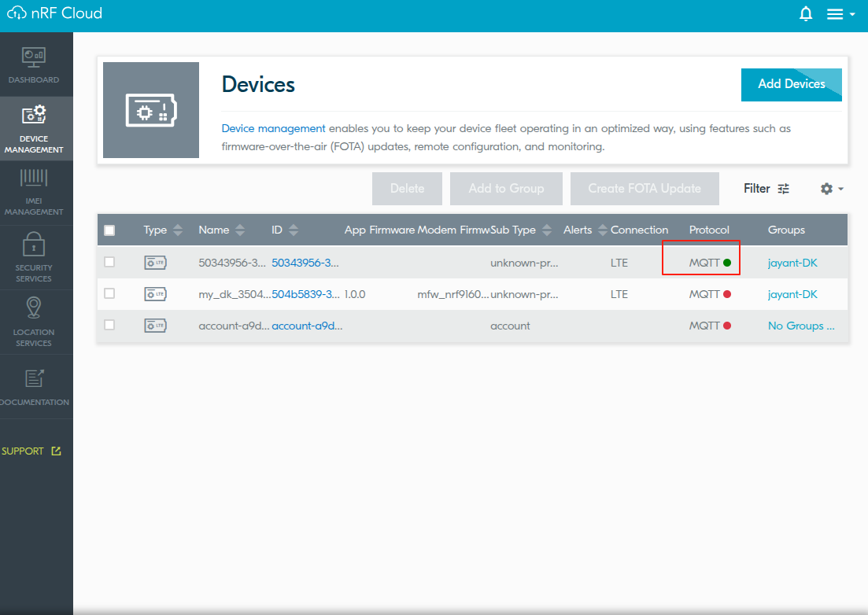Click the Add to Group button
Viewport: 868px width, 615px height.
click(506, 189)
